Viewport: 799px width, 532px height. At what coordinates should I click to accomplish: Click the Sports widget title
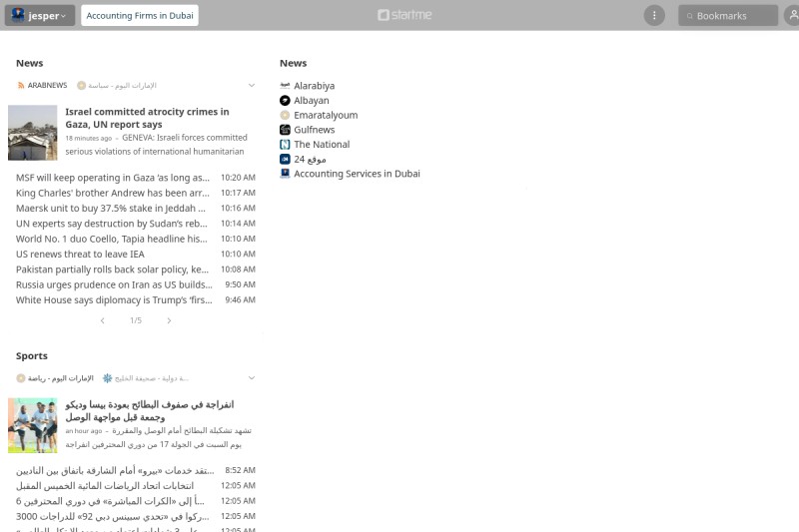(32, 356)
